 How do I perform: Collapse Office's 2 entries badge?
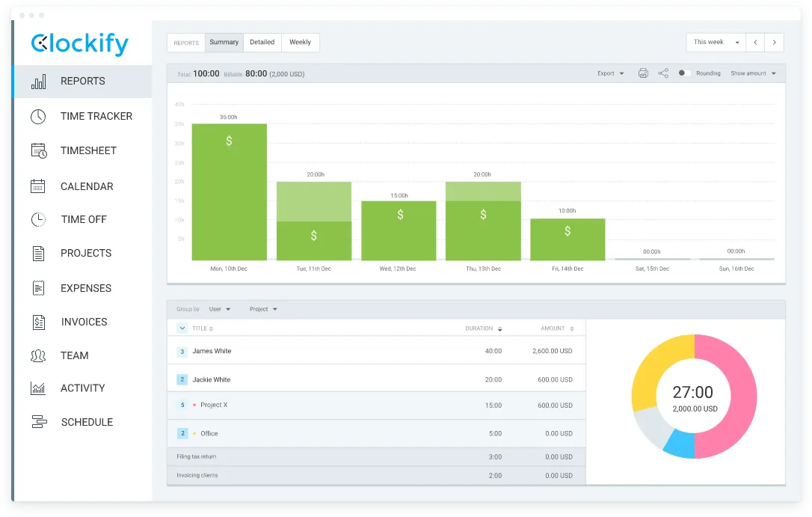coord(182,434)
